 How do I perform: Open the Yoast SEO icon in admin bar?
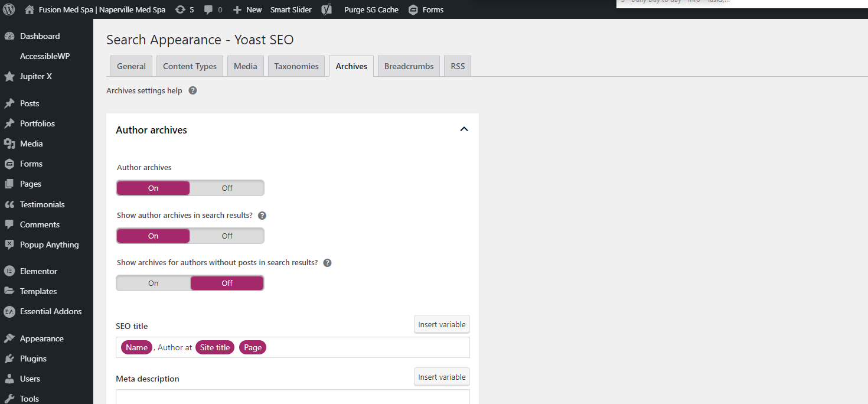[327, 9]
